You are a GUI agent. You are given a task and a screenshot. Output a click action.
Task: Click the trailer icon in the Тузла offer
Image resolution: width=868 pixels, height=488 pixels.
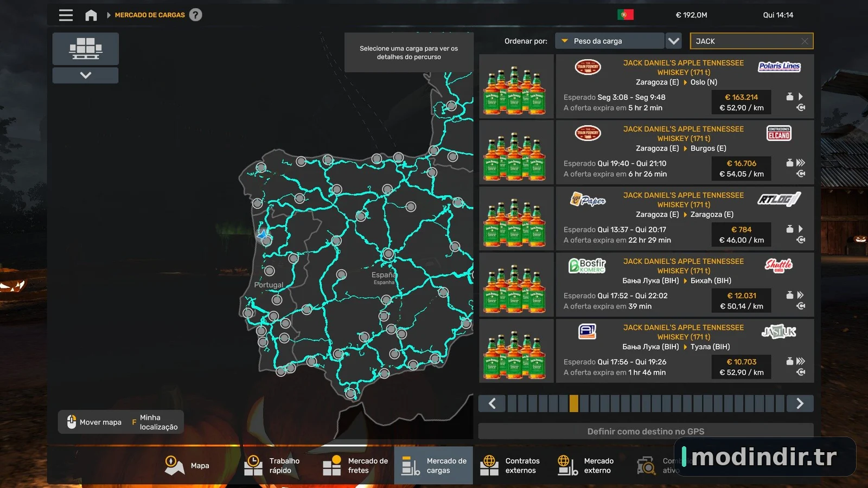click(x=801, y=373)
